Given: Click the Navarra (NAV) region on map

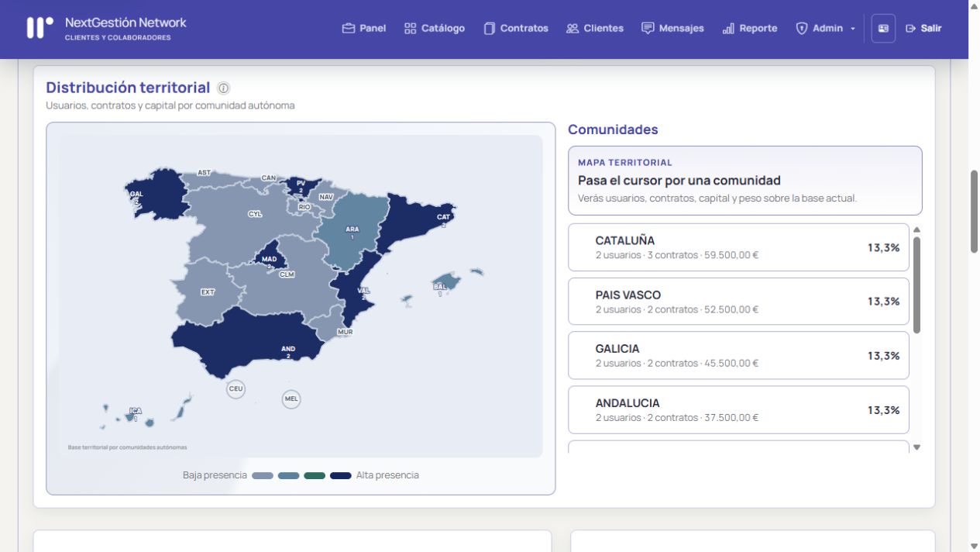Looking at the screenshot, I should [x=326, y=197].
